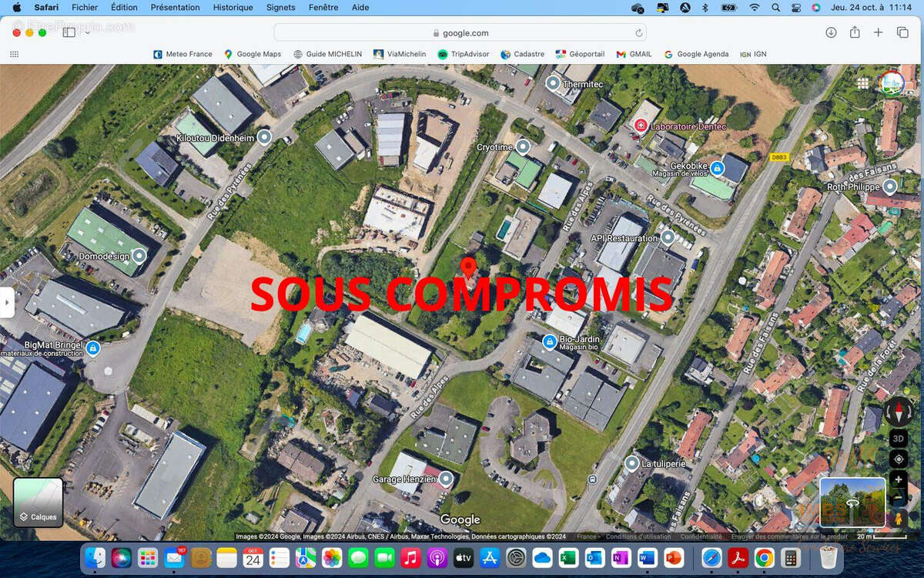Toggle the 3D view button
The height and width of the screenshot is (578, 924).
pos(898,439)
